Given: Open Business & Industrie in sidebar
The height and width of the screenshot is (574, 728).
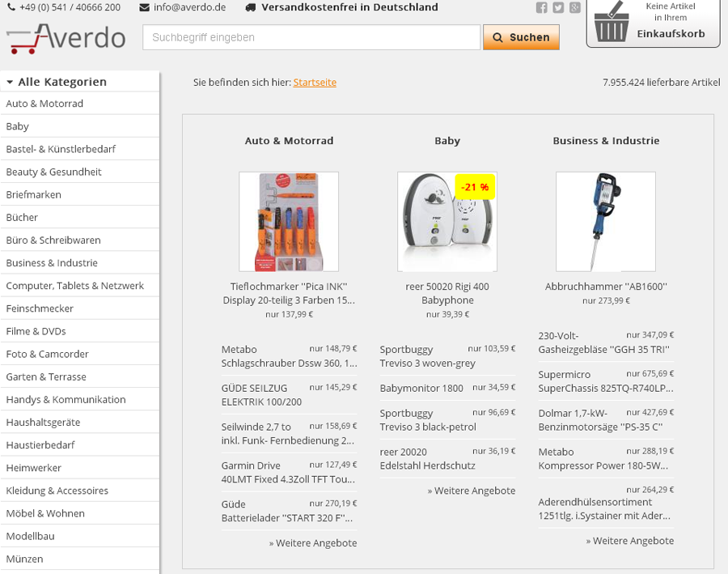Looking at the screenshot, I should pos(80,263).
